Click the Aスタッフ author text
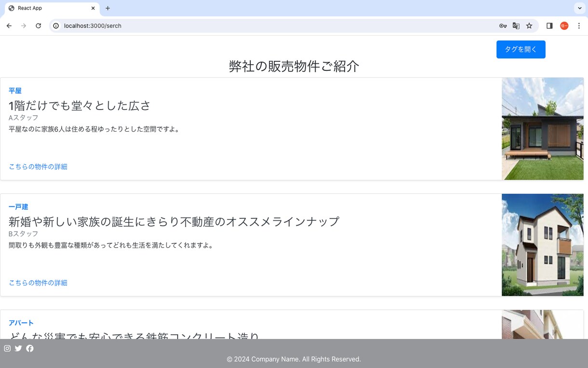Image resolution: width=588 pixels, height=368 pixels. pyautogui.click(x=24, y=118)
